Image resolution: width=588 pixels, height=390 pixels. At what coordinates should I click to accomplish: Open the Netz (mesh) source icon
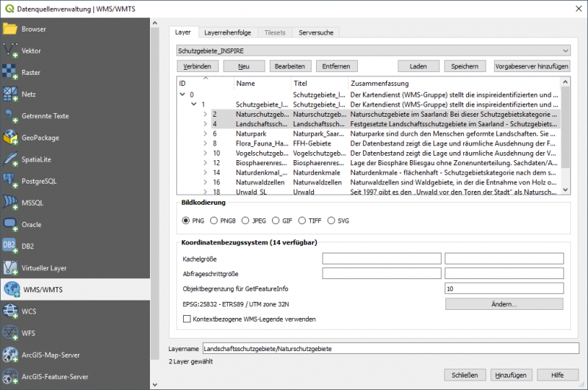point(10,94)
